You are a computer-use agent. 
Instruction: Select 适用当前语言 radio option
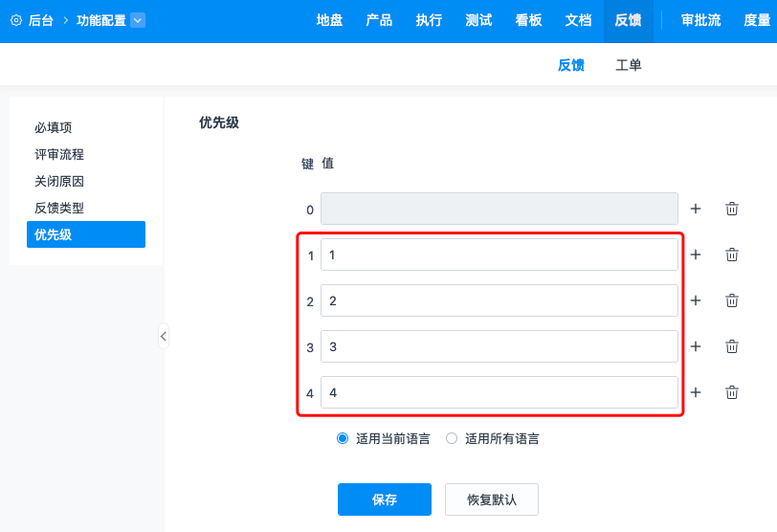click(x=343, y=439)
